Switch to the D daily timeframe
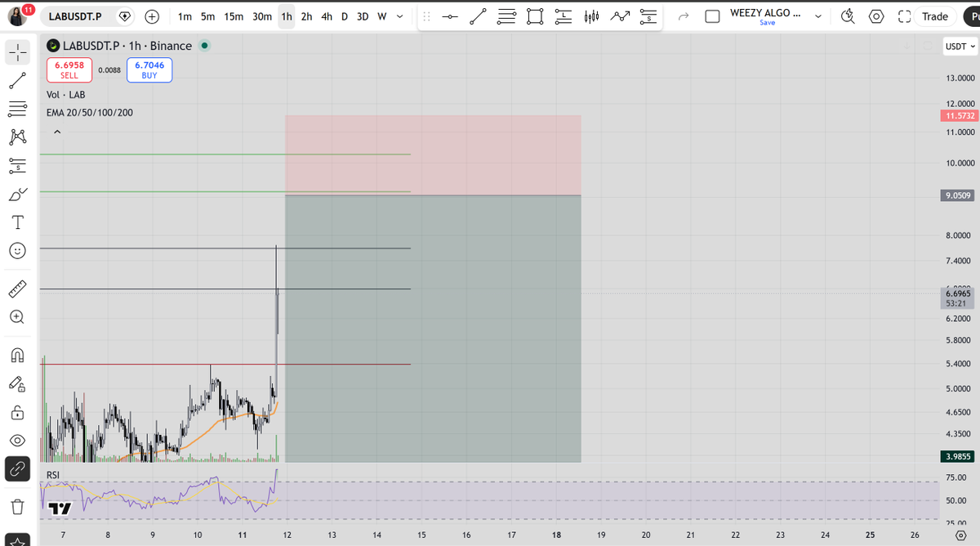The height and width of the screenshot is (546, 980). pyautogui.click(x=344, y=16)
